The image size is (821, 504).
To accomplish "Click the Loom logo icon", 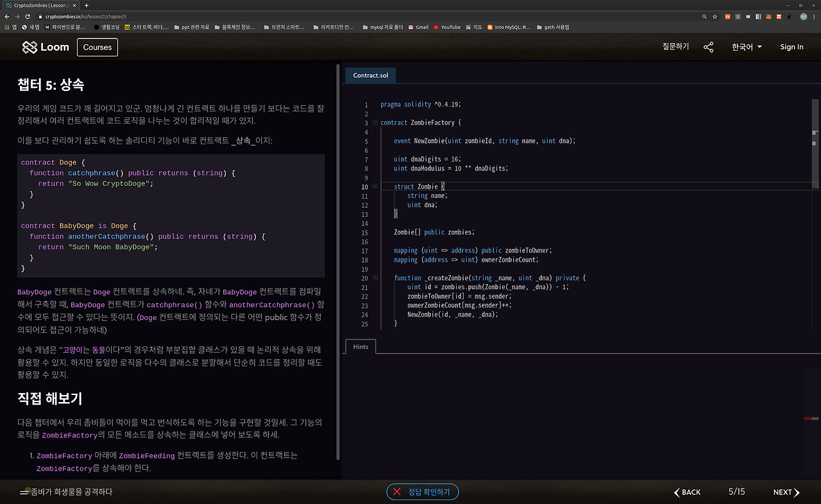I will [x=30, y=47].
